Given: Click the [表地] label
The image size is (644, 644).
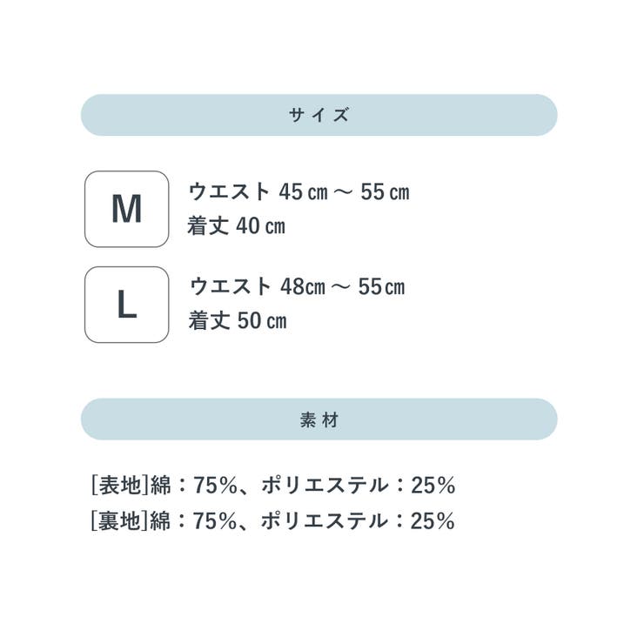Looking at the screenshot, I should (119, 486).
